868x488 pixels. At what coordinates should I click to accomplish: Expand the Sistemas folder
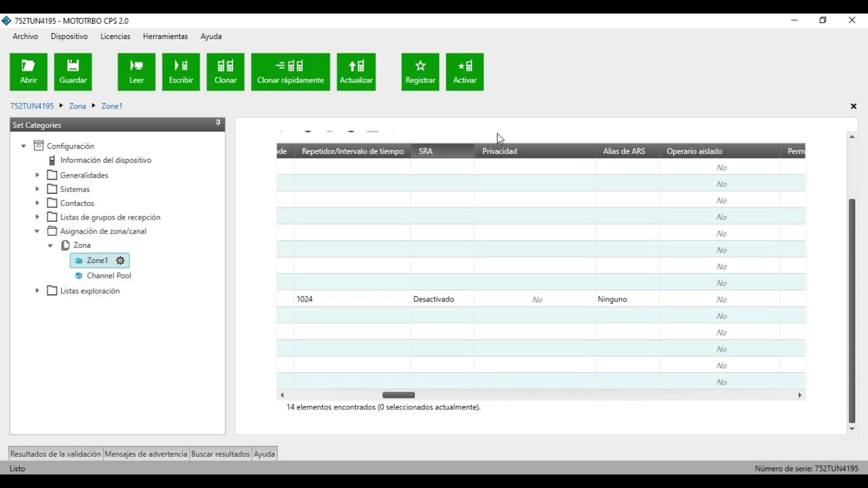coord(37,189)
